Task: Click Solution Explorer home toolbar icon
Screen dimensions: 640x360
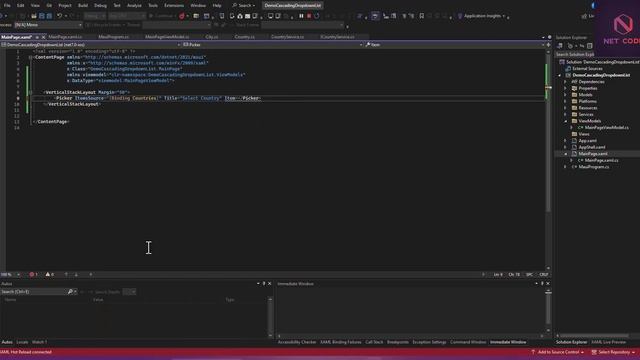Action: click(560, 46)
